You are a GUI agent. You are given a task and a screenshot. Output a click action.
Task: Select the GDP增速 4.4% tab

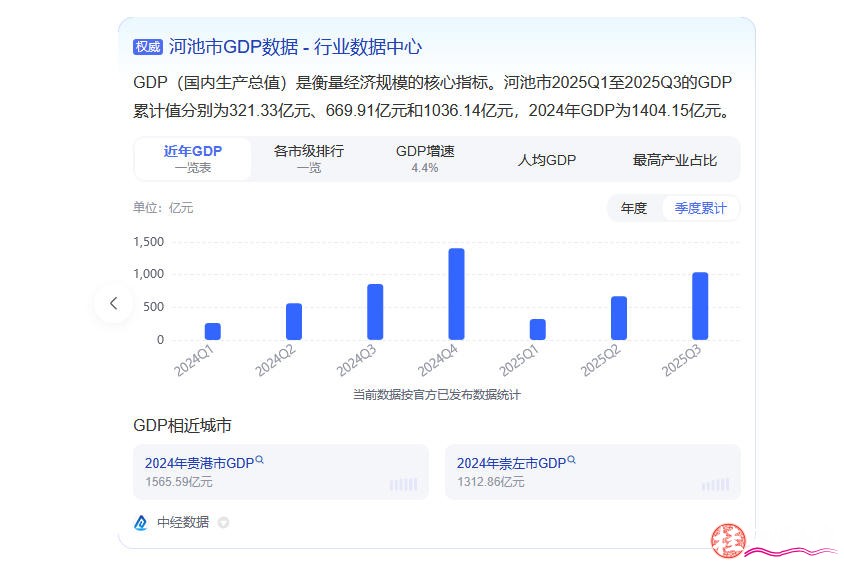pyautogui.click(x=425, y=159)
